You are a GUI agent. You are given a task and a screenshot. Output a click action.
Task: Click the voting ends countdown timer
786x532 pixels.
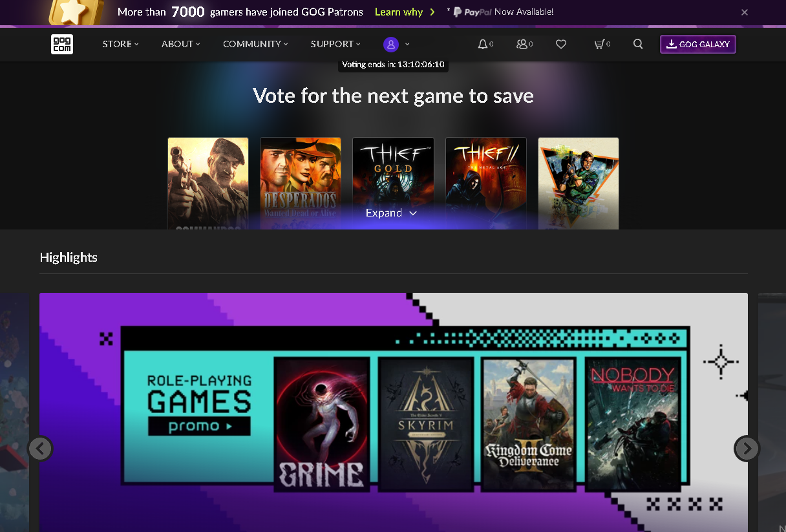click(x=393, y=64)
